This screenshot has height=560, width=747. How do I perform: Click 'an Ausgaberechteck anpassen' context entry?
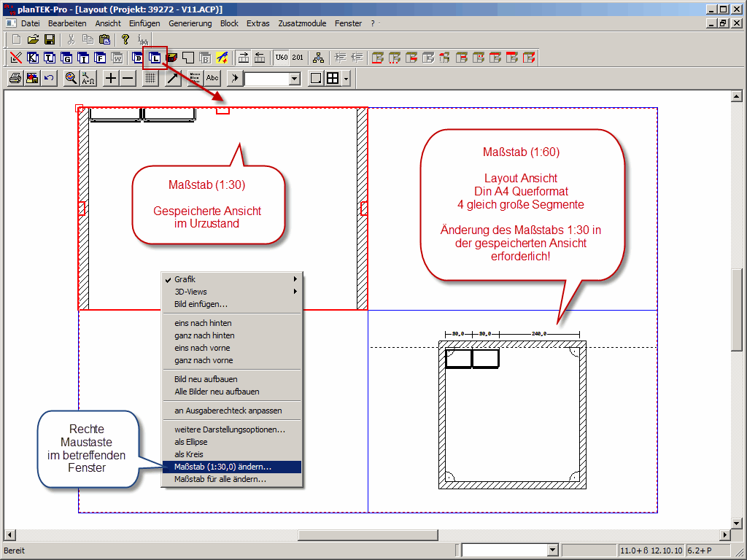pyautogui.click(x=228, y=411)
